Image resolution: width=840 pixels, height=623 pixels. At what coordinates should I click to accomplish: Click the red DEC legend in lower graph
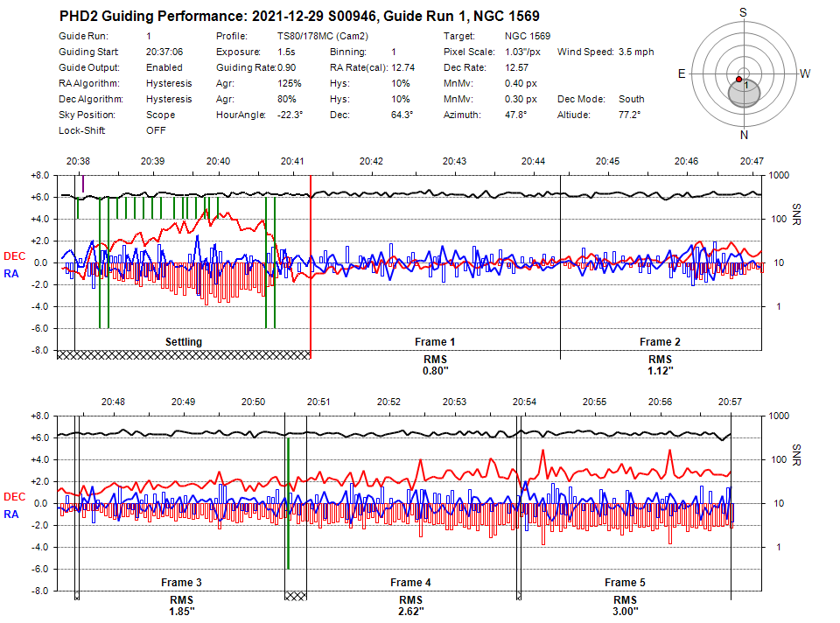click(15, 497)
